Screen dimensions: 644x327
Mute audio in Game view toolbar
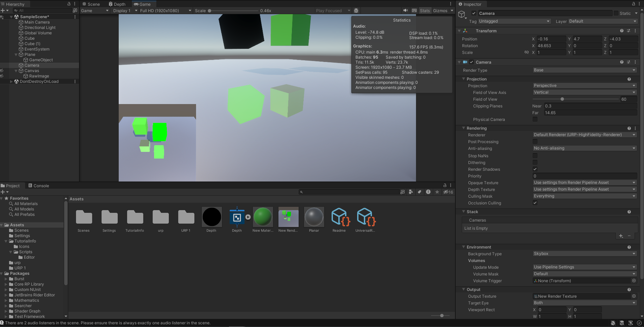tap(406, 10)
